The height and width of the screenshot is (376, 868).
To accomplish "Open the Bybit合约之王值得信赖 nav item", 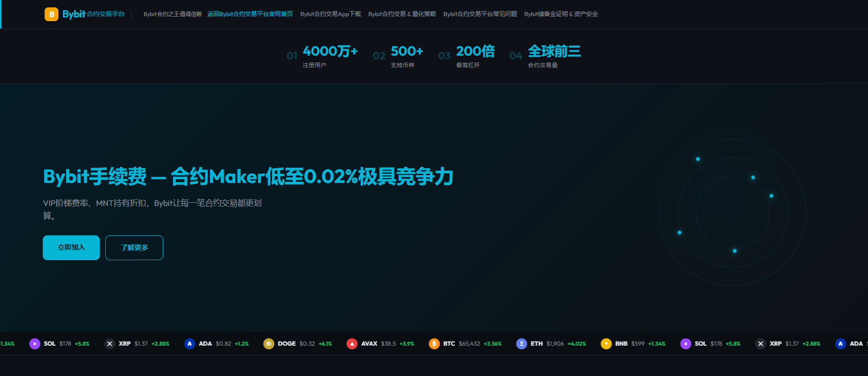I will tap(172, 14).
